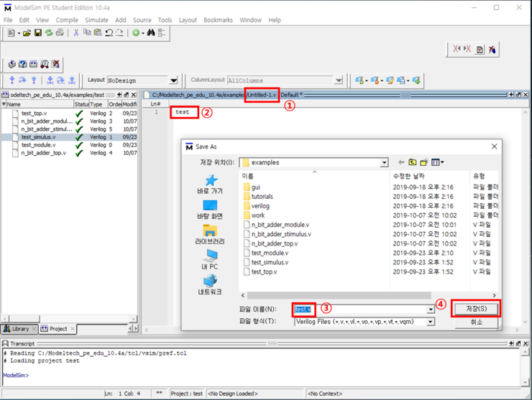Open the Add icon dropdown arrow
Screen dimensions: 532x400
click(143, 33)
